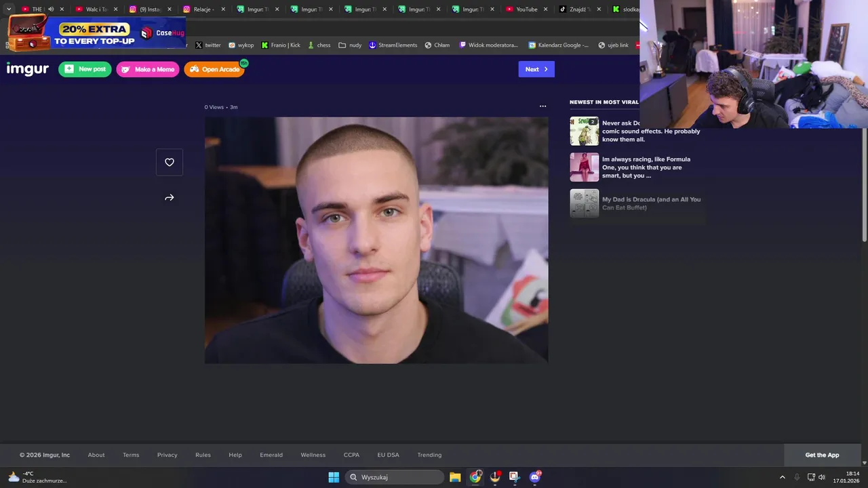Open the tab search dropdown arrow
Viewport: 868px width, 488px height.
point(9,9)
